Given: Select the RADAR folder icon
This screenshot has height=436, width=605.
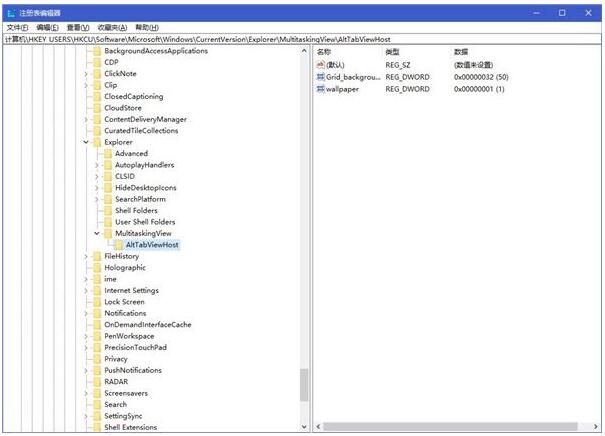Looking at the screenshot, I should point(97,382).
